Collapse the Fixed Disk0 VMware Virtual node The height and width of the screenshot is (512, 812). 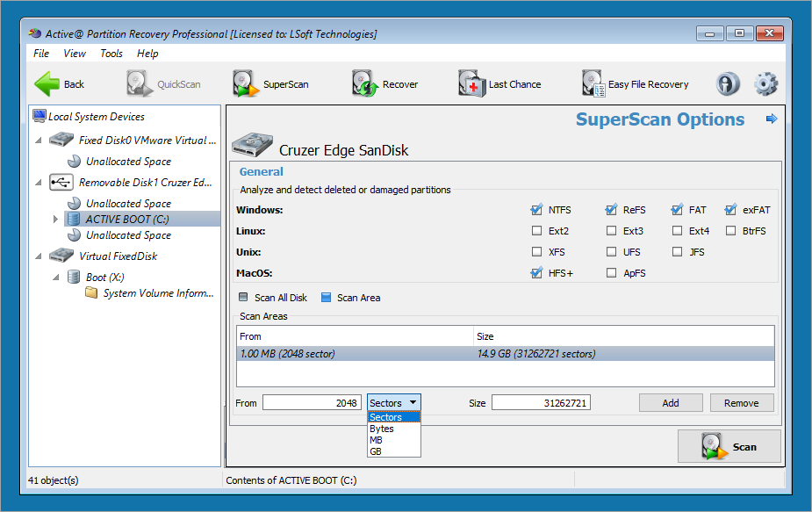click(x=39, y=140)
